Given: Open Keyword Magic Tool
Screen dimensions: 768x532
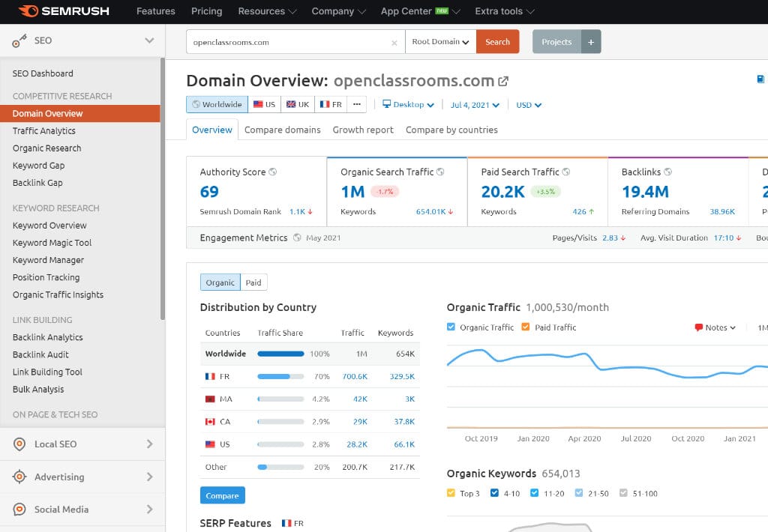Looking at the screenshot, I should pyautogui.click(x=52, y=243).
